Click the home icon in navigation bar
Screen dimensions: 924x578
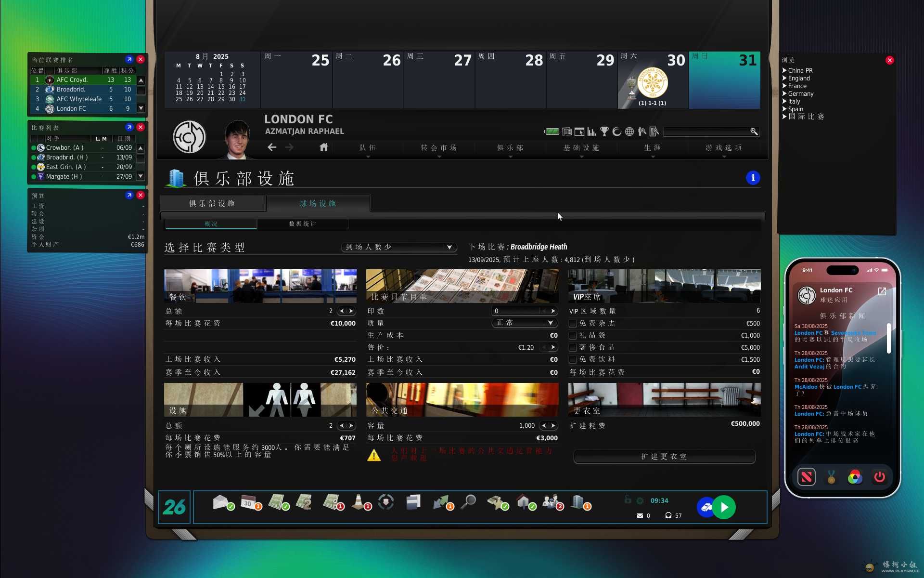click(323, 147)
